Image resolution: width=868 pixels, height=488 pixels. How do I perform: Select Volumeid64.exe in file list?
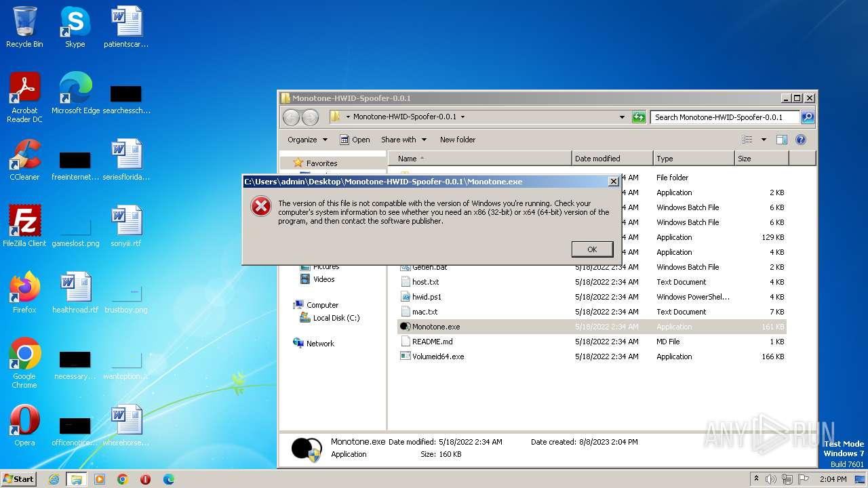592,357
